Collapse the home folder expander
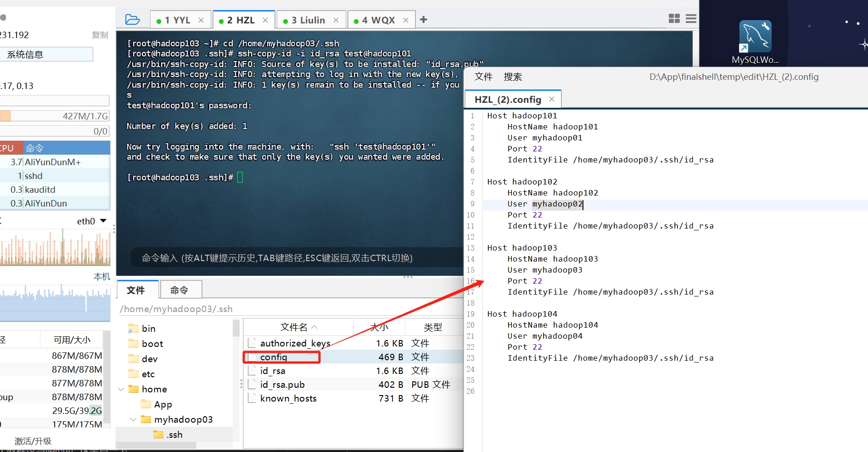 click(121, 389)
